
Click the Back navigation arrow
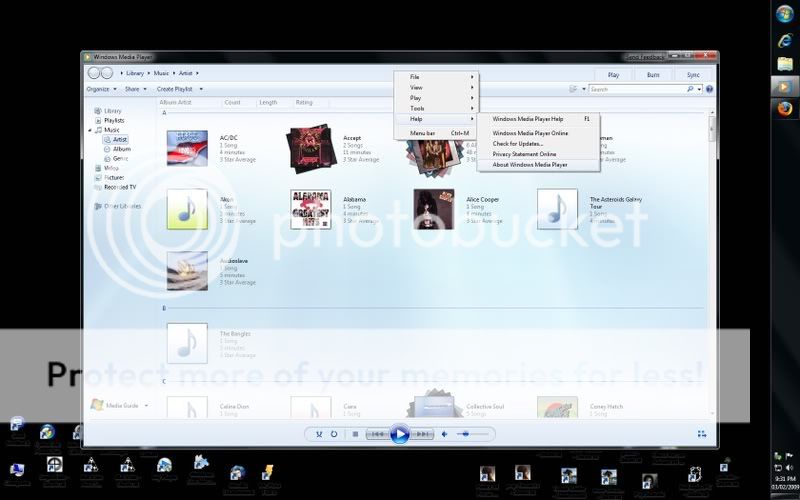click(x=94, y=73)
